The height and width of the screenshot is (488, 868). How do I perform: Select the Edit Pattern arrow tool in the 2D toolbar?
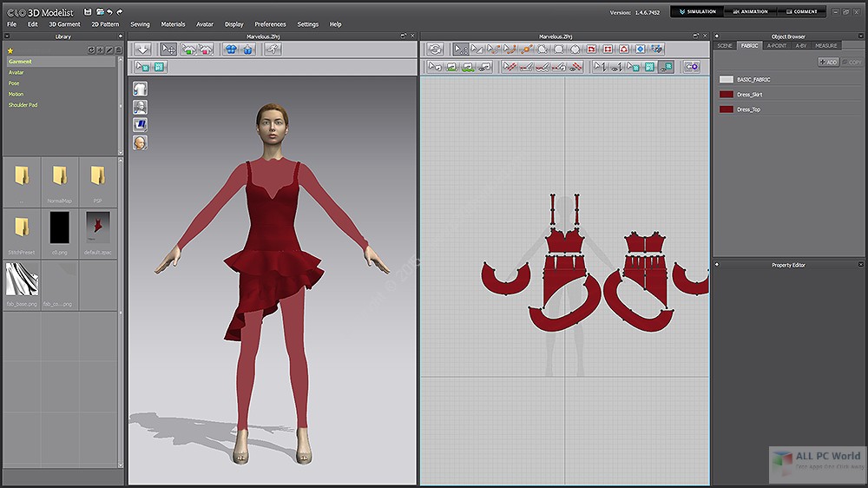460,49
